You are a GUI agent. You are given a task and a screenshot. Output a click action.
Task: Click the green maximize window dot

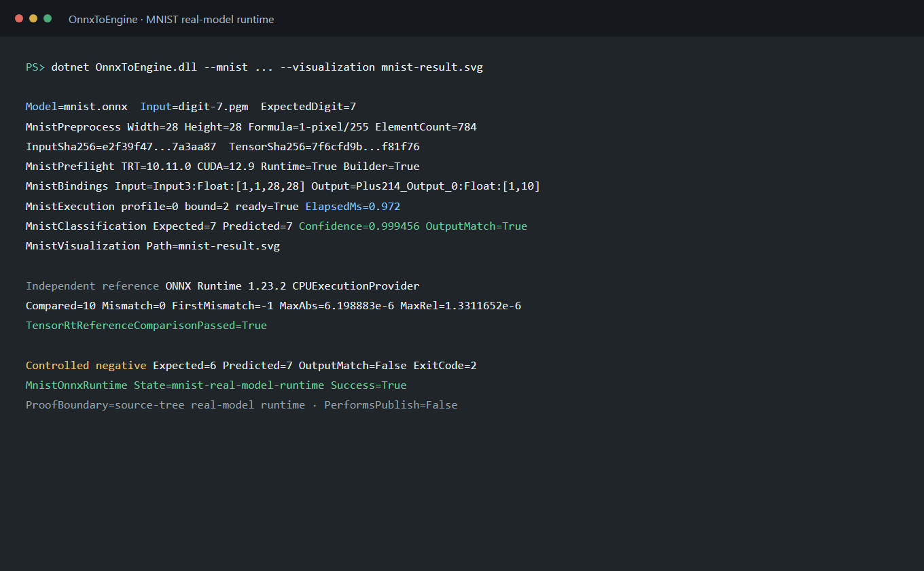[x=48, y=18]
